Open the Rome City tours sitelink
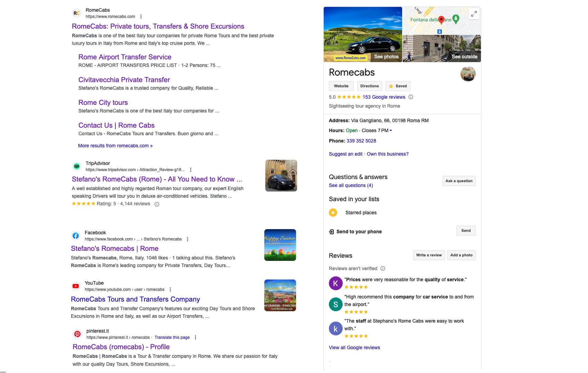This screenshot has width=588, height=373. 103,102
